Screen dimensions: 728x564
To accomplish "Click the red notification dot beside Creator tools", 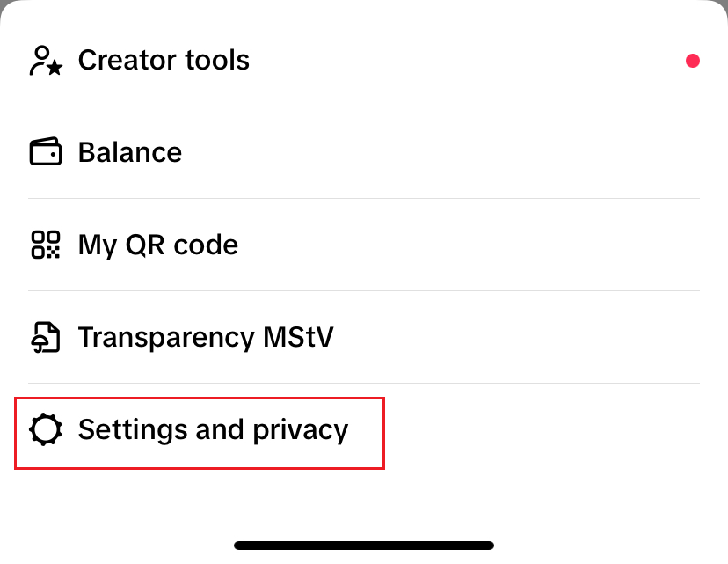I will 693,61.
